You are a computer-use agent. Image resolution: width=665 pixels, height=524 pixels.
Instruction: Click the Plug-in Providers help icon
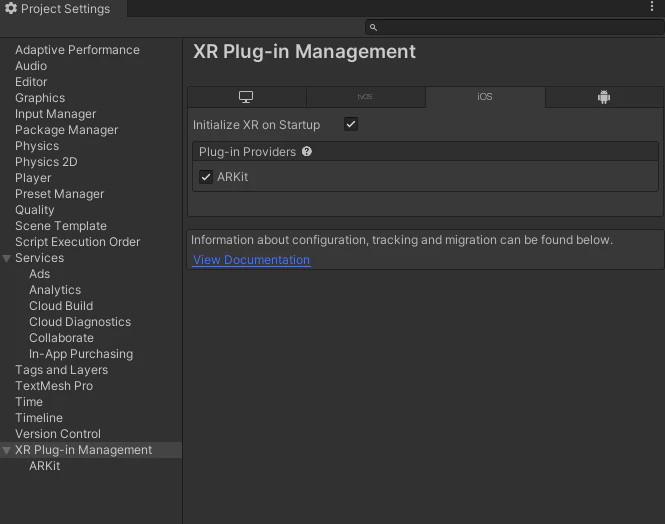point(307,151)
